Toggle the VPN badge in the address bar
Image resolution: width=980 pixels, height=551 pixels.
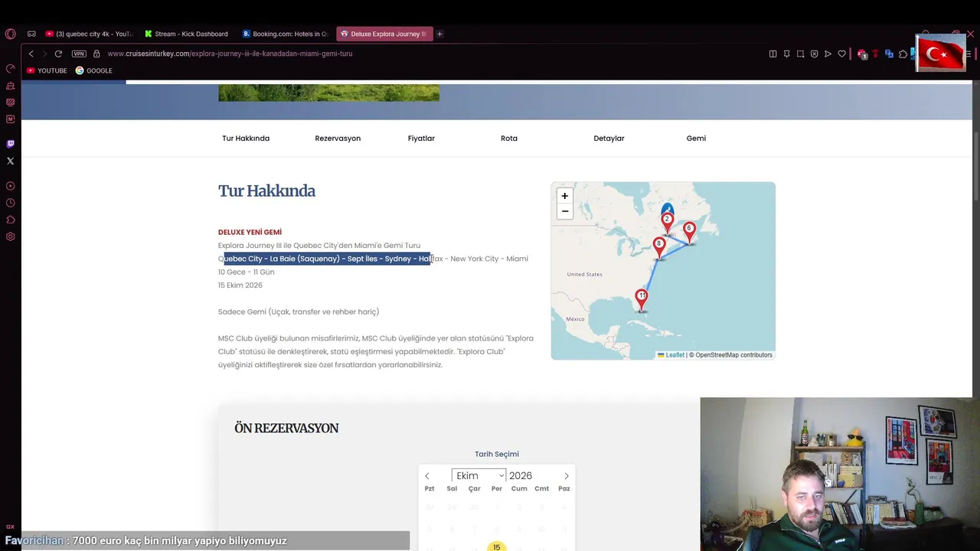click(x=79, y=54)
